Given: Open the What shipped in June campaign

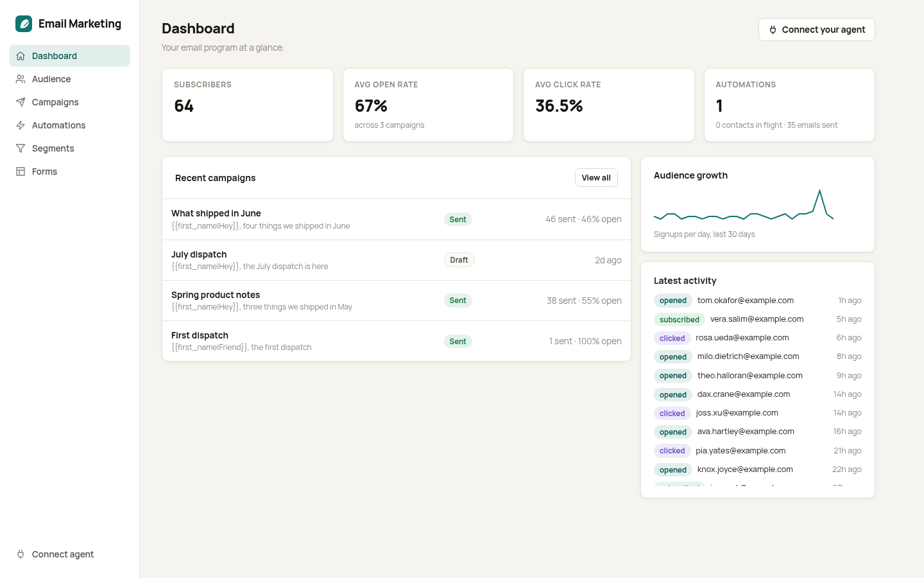Looking at the screenshot, I should (x=397, y=219).
